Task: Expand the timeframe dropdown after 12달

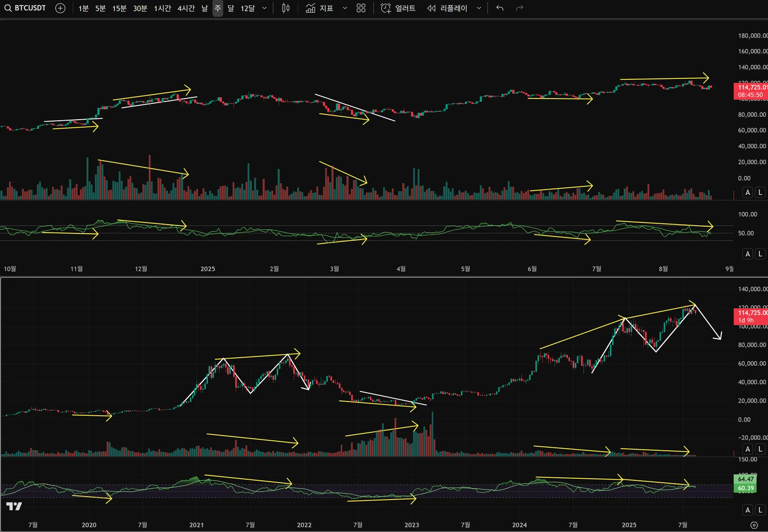Action: [265, 8]
